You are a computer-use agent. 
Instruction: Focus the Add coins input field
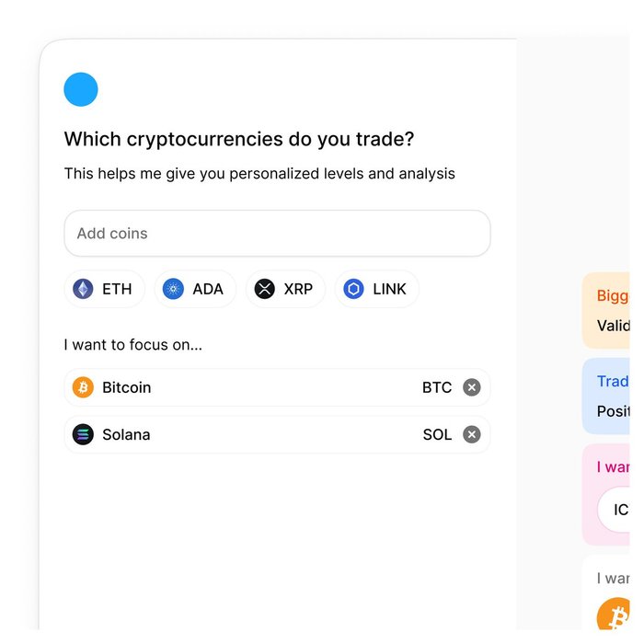tap(276, 234)
